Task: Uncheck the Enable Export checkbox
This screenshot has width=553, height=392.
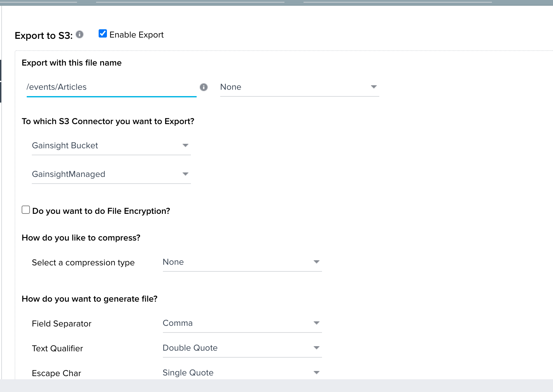Action: coord(103,33)
